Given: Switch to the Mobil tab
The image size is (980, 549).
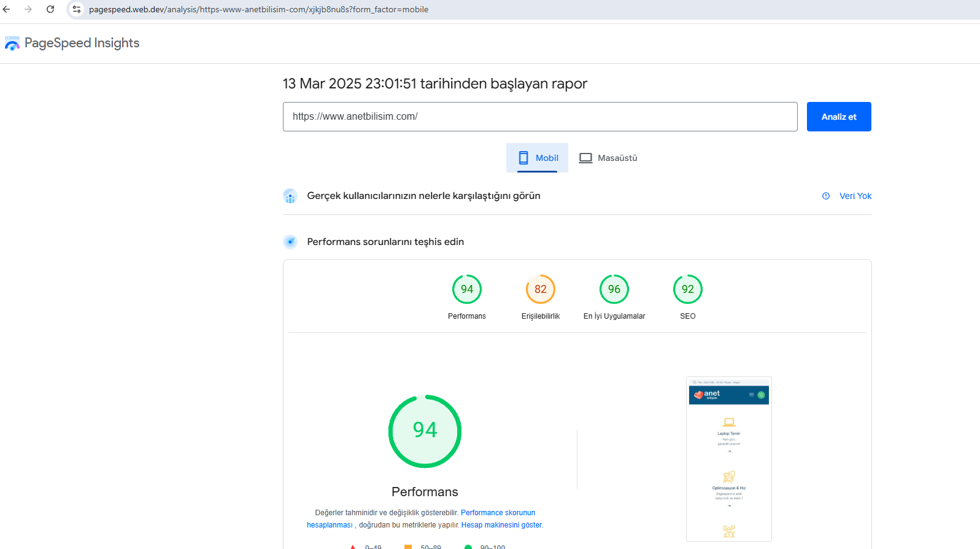Looking at the screenshot, I should 538,158.
